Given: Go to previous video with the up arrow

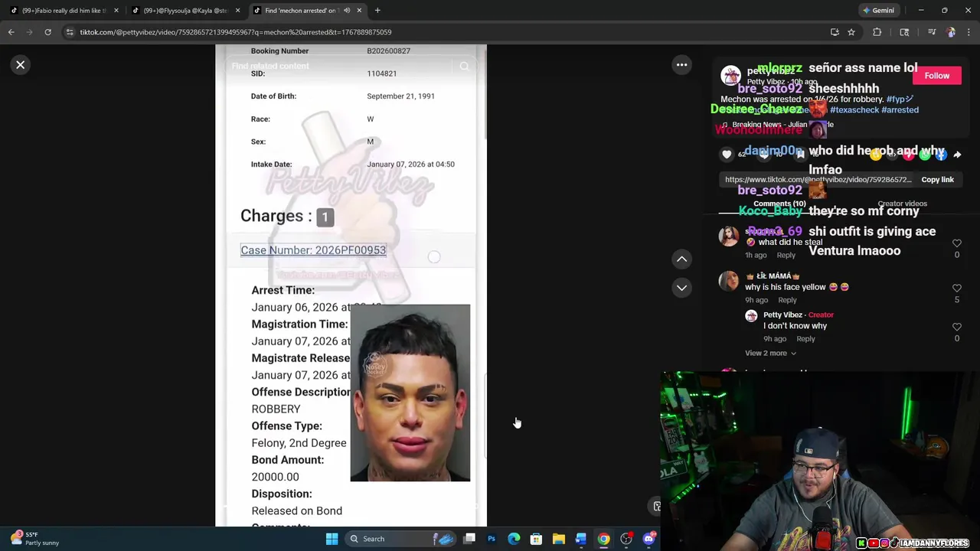Looking at the screenshot, I should click(x=681, y=259).
